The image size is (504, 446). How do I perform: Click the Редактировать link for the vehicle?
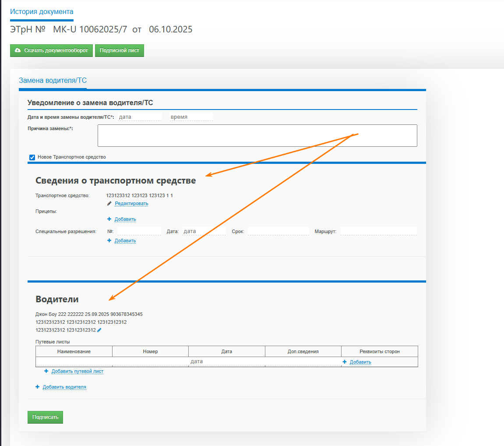point(131,204)
